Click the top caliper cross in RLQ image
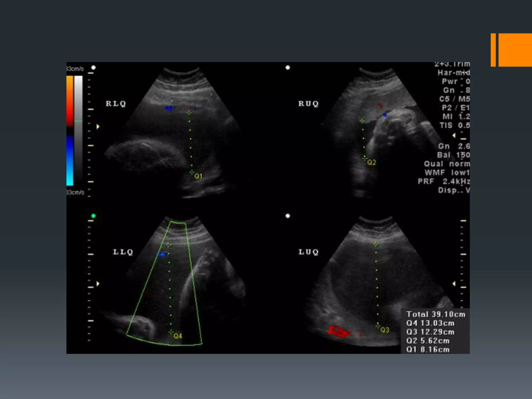The height and width of the screenshot is (399, 532). pyautogui.click(x=189, y=112)
